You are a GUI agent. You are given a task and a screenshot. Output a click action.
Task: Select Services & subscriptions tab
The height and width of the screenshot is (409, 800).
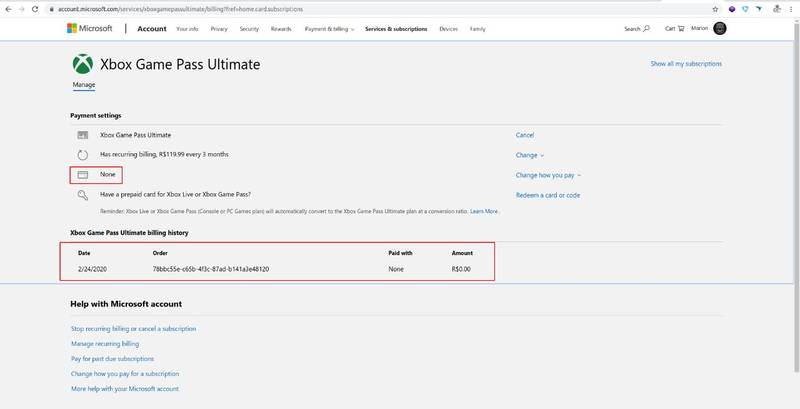(396, 29)
